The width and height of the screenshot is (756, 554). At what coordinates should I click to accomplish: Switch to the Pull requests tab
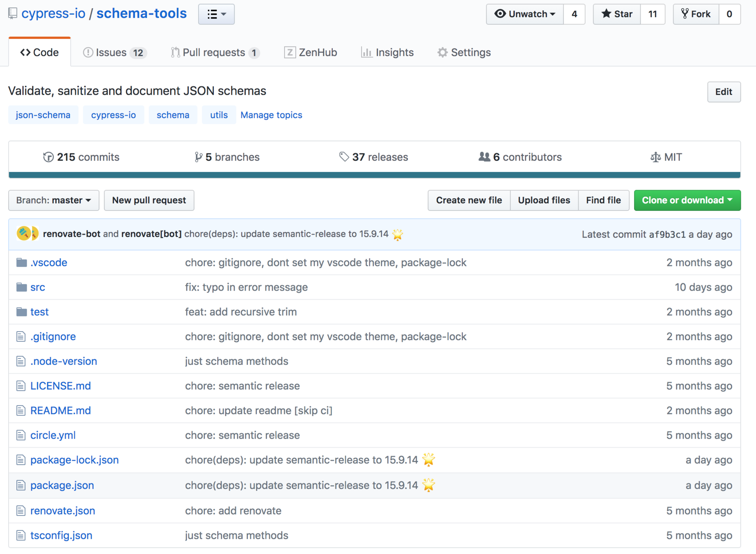point(215,53)
